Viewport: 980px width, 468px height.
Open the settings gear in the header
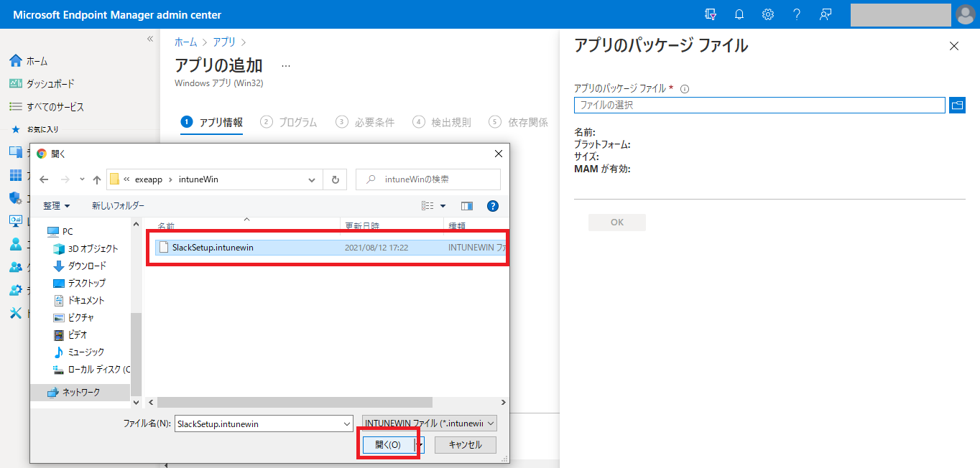768,14
